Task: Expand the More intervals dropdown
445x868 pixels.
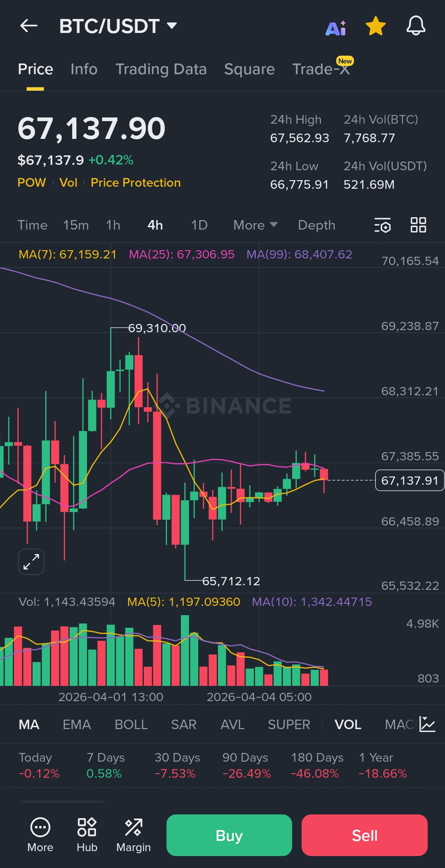Action: click(255, 225)
